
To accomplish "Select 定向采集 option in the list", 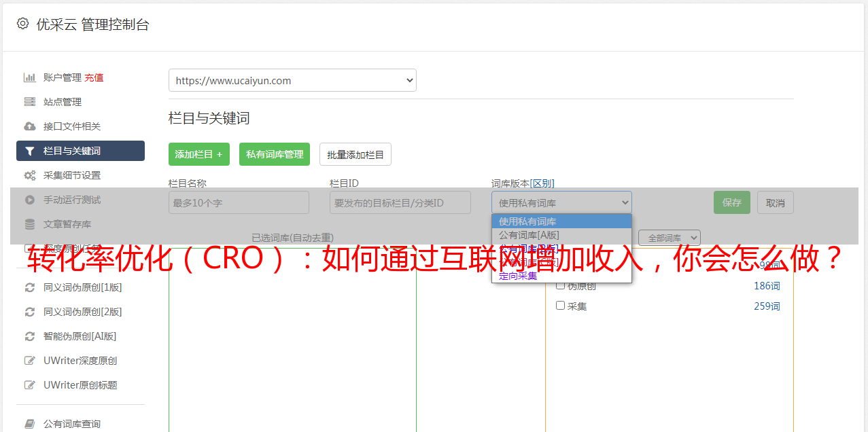I will (518, 276).
